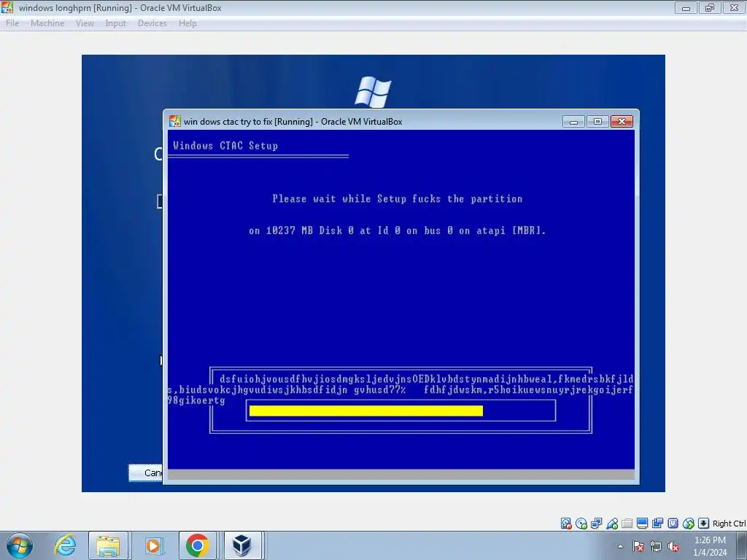Click the Windows logo in the longhprn VM
This screenshot has height=560, width=747.
coord(373,92)
